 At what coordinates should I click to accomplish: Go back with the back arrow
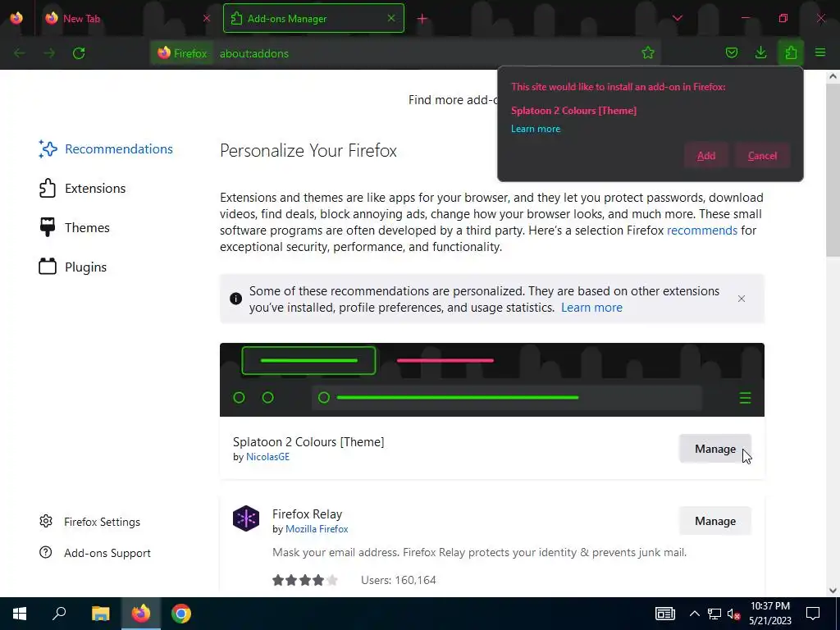point(20,53)
